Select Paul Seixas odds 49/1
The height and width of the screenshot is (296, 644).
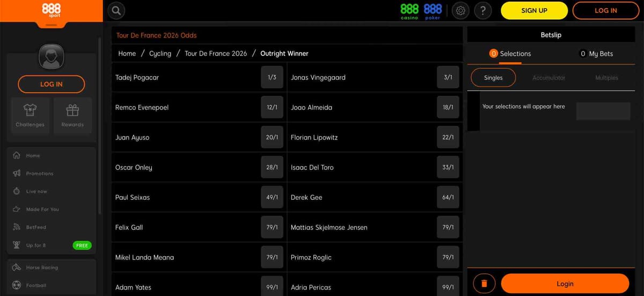point(272,198)
